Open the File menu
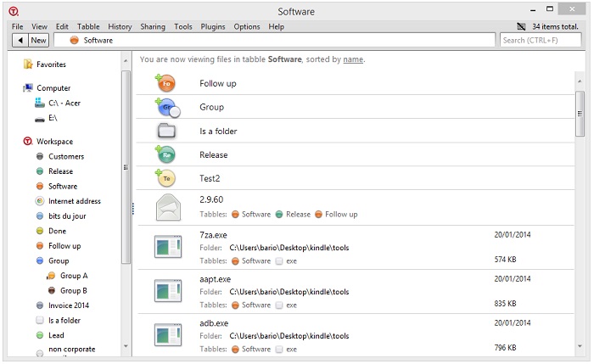The width and height of the screenshot is (594, 364). (x=18, y=26)
